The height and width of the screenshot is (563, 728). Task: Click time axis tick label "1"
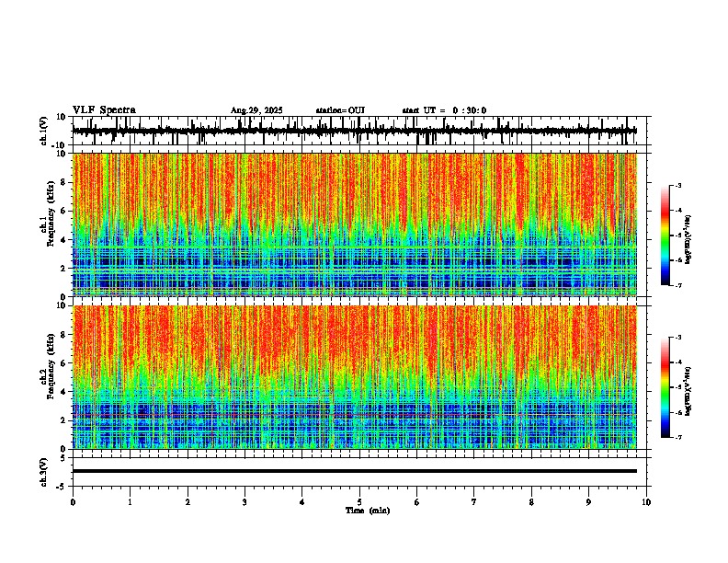coord(130,502)
